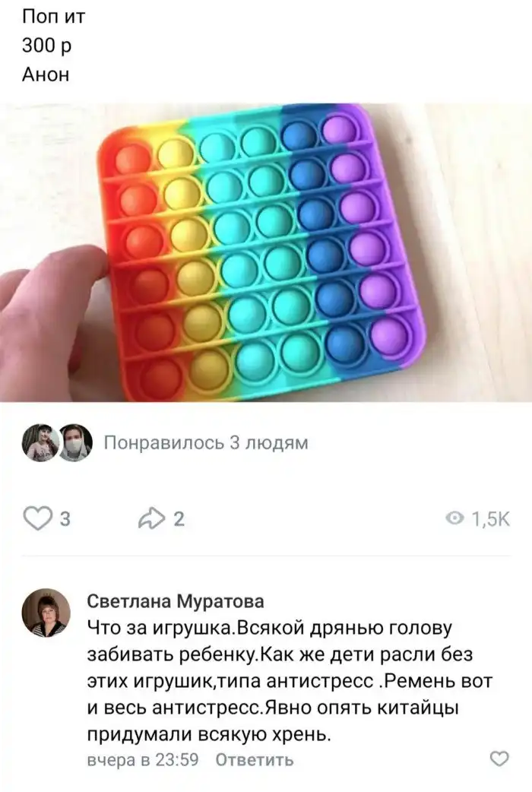Click the share arrow icon
The image size is (532, 792).
152,518
